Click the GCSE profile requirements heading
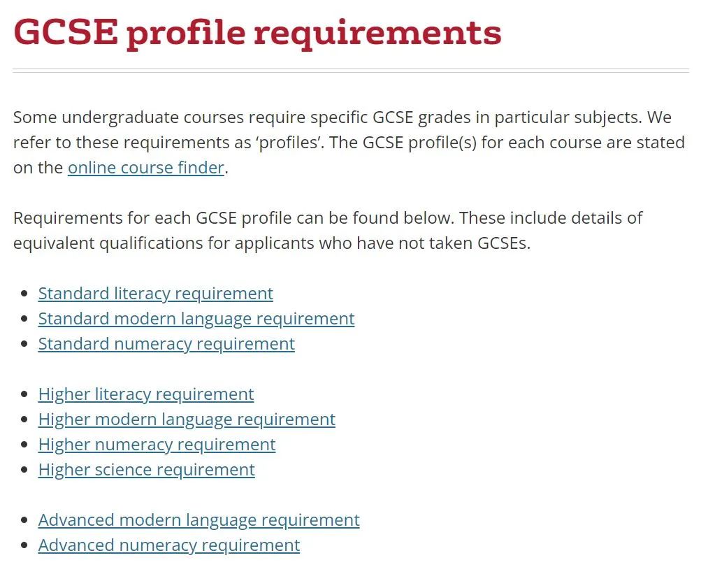 tap(257, 33)
